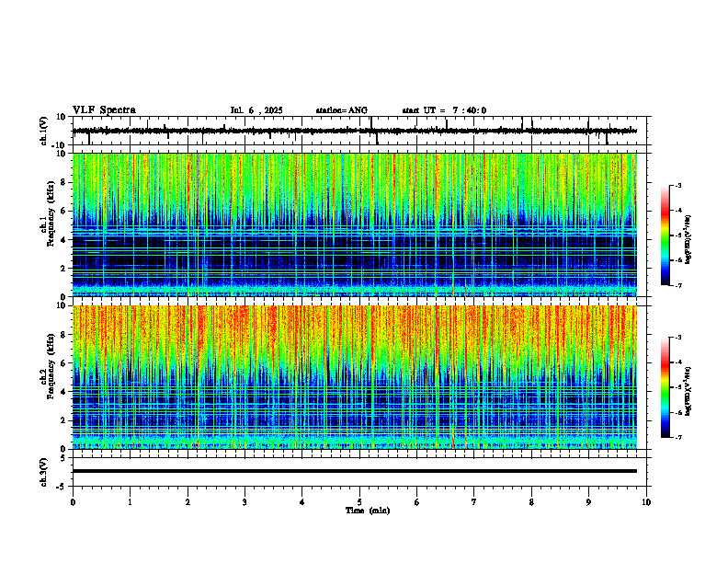Click the "ch.1(V)" waveform axis label
Screen dimensions: 728x563
[44, 131]
